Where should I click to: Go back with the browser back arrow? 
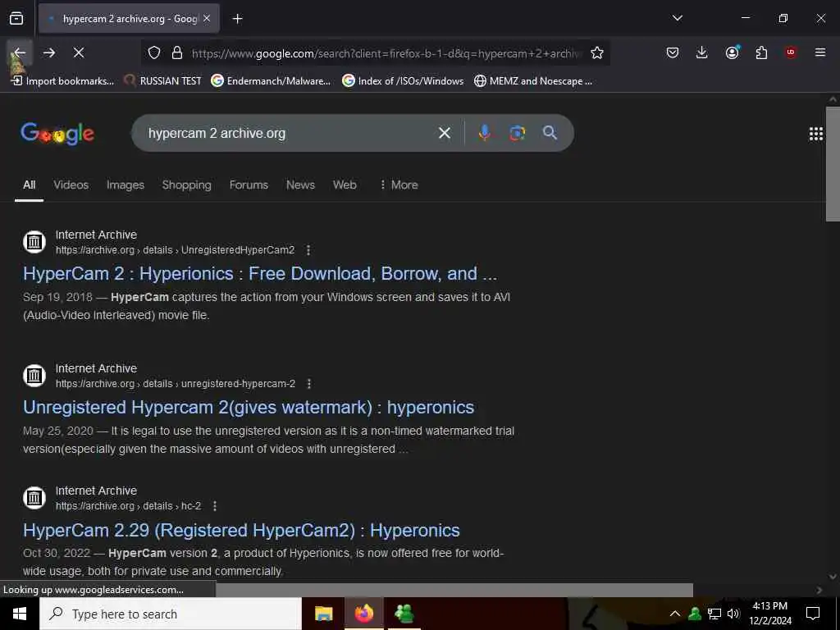point(20,52)
